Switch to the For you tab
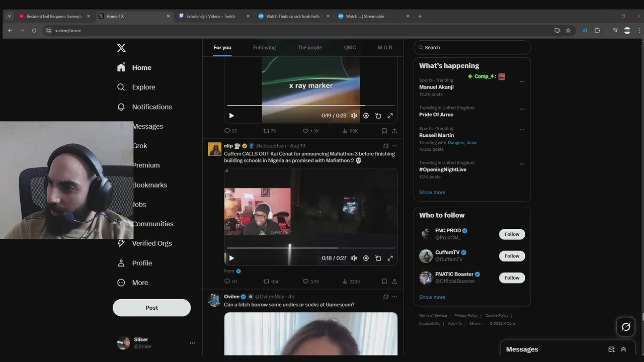Image resolution: width=644 pixels, height=362 pixels. 222,47
